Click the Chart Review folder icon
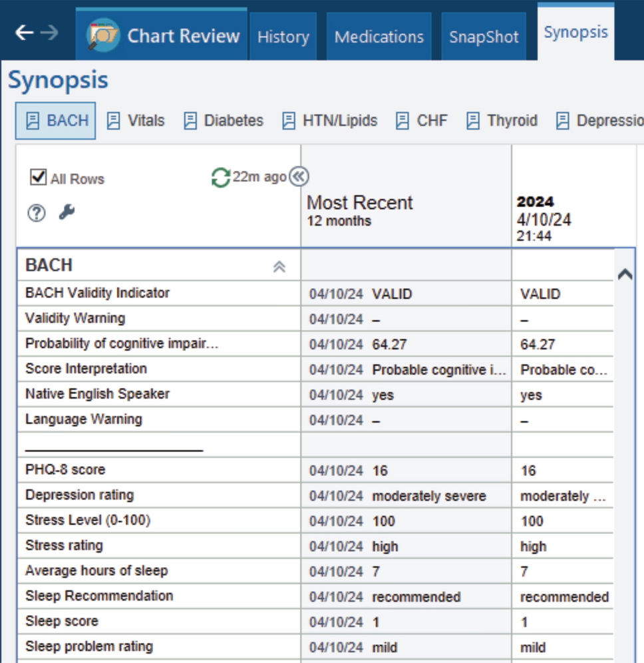The height and width of the screenshot is (663, 644). click(x=104, y=35)
